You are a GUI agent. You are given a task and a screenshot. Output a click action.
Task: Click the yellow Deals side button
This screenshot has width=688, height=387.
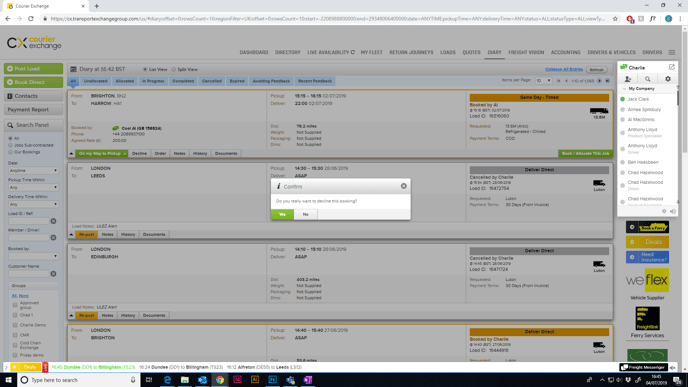(647, 242)
